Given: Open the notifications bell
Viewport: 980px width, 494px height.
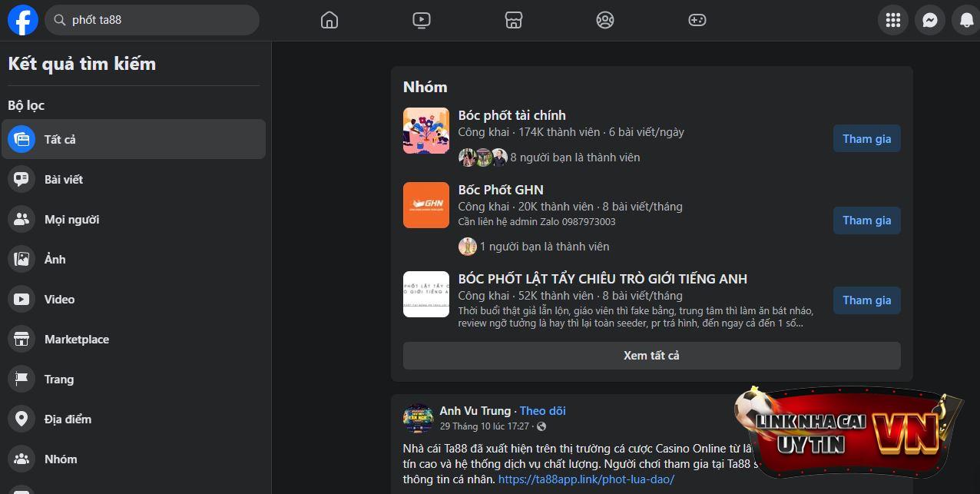Looking at the screenshot, I should 966,20.
